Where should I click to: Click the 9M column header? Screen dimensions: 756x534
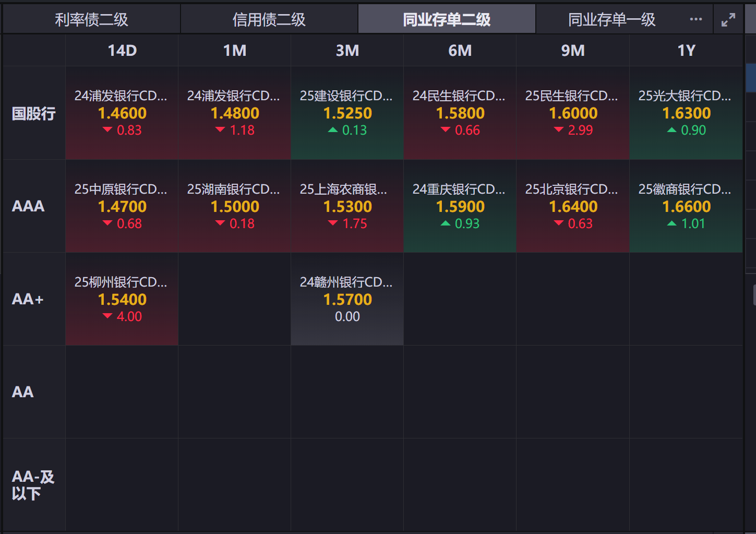click(573, 51)
